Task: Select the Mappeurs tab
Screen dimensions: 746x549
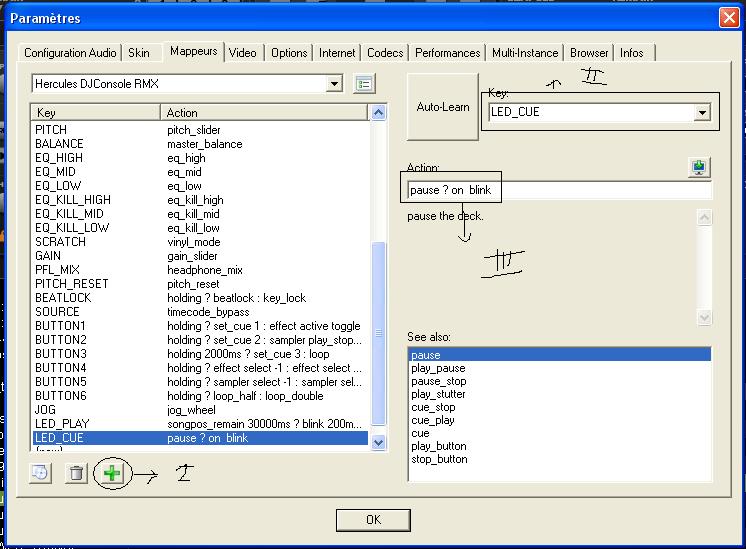Action: tap(194, 51)
